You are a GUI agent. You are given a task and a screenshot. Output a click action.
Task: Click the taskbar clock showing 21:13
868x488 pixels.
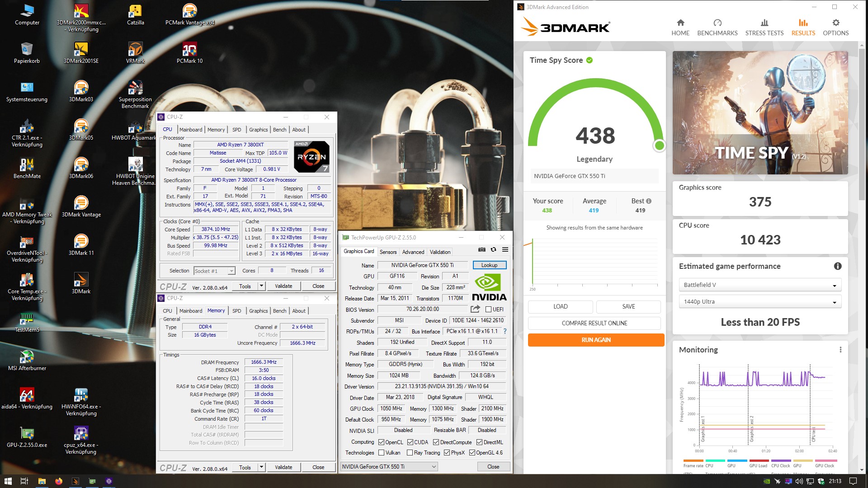pos(835,481)
